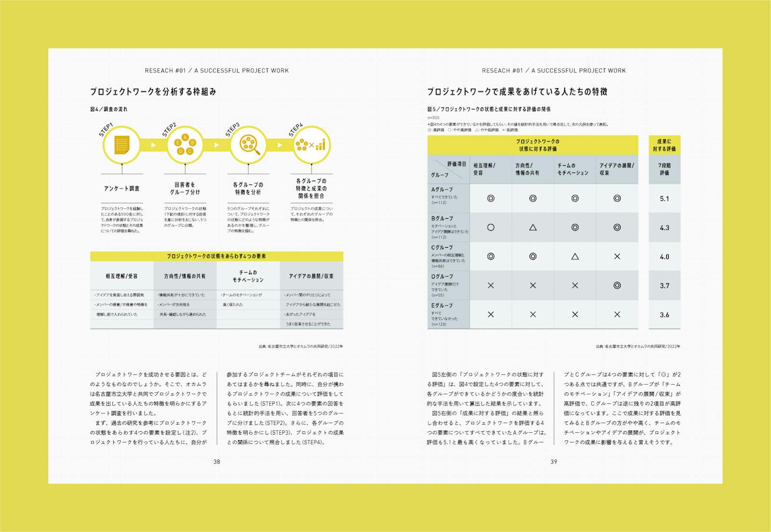This screenshot has width=771, height=532.
Task: Click Aグループ's 相互理解/受容 double circle
Action: coord(491,198)
